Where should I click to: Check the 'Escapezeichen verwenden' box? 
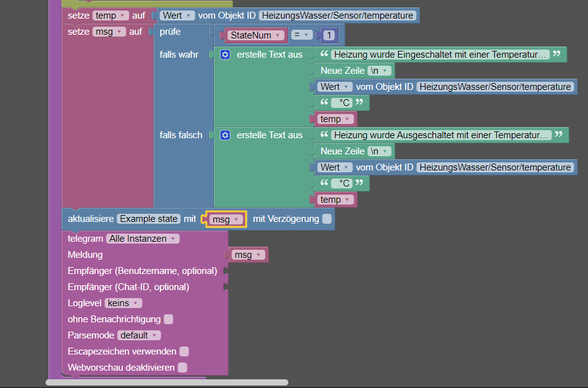point(184,351)
